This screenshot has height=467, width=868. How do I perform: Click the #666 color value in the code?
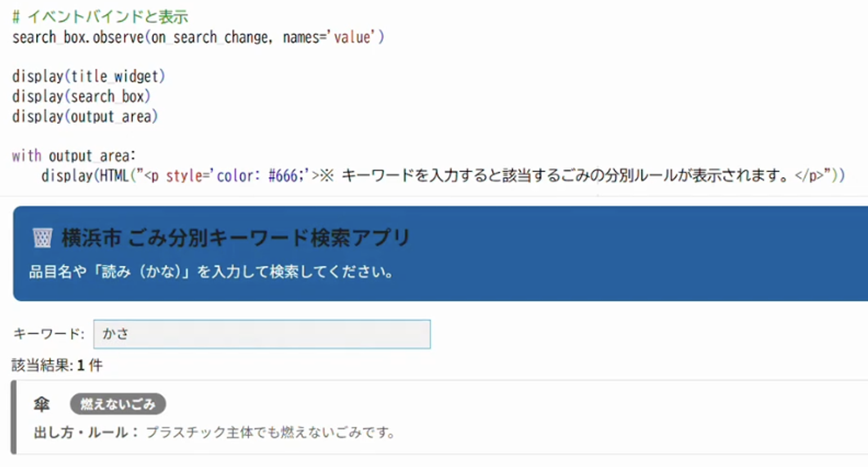(283, 176)
